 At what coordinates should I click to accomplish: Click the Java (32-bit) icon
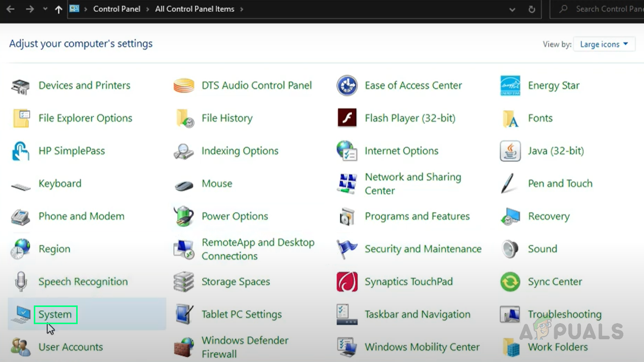(510, 151)
